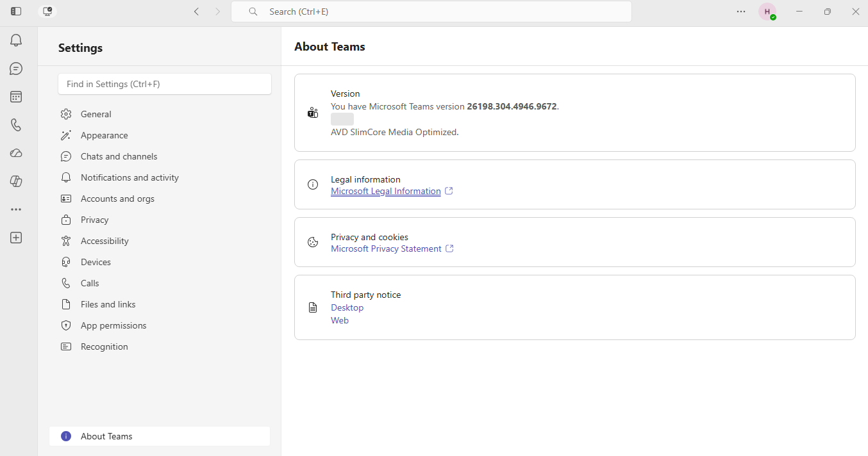Image resolution: width=868 pixels, height=456 pixels.
Task: Open Activity bell in left rail
Action: click(16, 40)
